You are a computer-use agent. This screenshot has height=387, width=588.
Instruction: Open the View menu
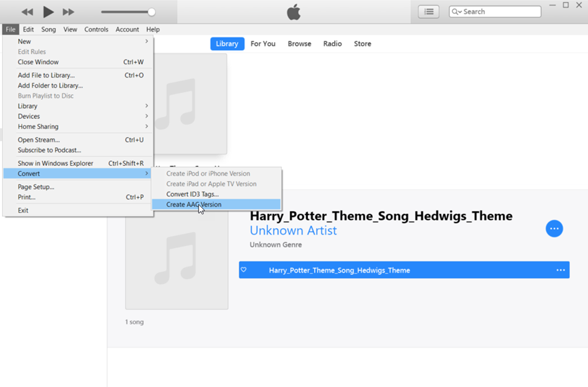70,29
